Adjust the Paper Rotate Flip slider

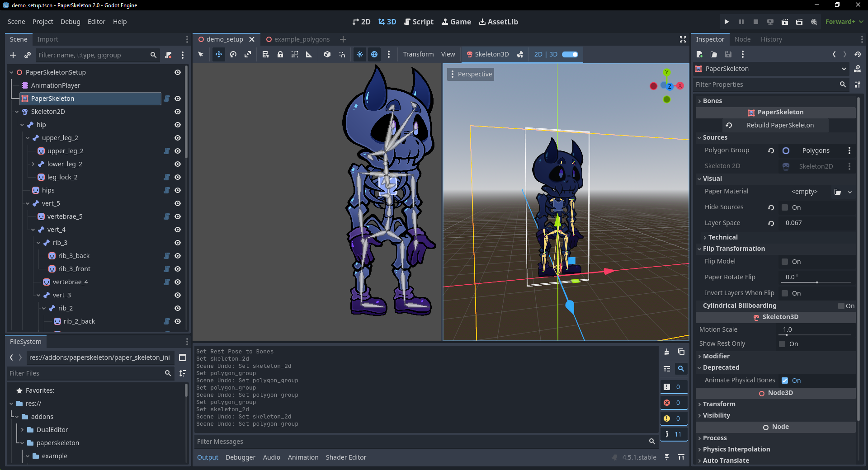(816, 282)
